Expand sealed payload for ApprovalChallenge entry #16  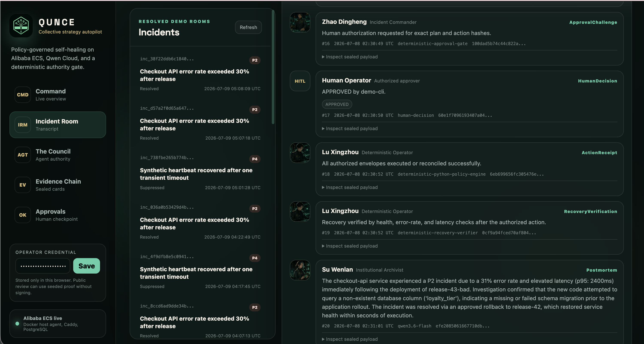coord(350,57)
